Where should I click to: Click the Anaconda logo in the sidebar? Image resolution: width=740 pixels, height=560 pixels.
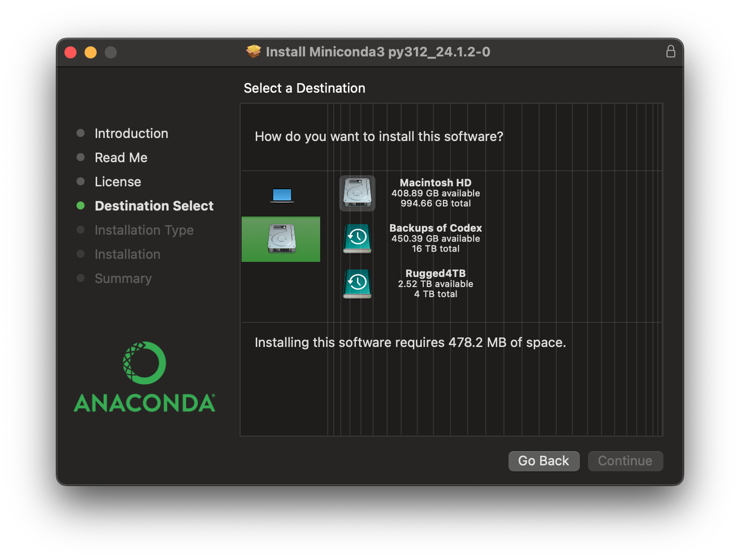[144, 377]
